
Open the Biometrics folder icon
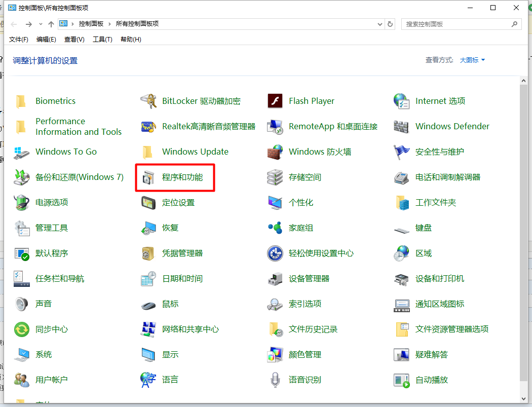(21, 101)
